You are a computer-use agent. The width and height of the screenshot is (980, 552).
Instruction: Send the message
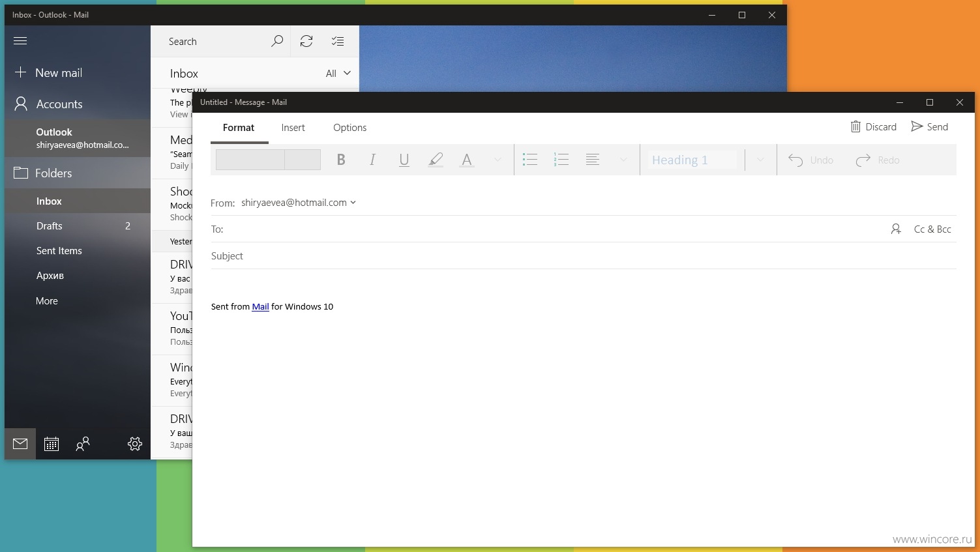(x=930, y=127)
